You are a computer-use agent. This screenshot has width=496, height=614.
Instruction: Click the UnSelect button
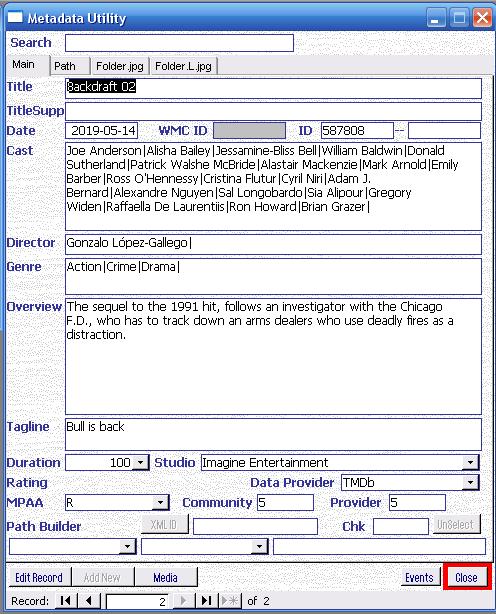click(x=455, y=525)
